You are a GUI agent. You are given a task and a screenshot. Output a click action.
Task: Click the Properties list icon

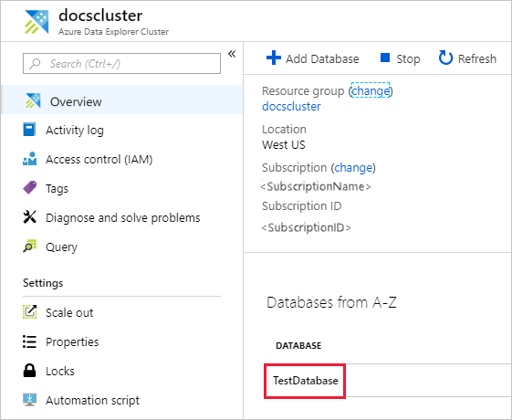click(x=30, y=341)
